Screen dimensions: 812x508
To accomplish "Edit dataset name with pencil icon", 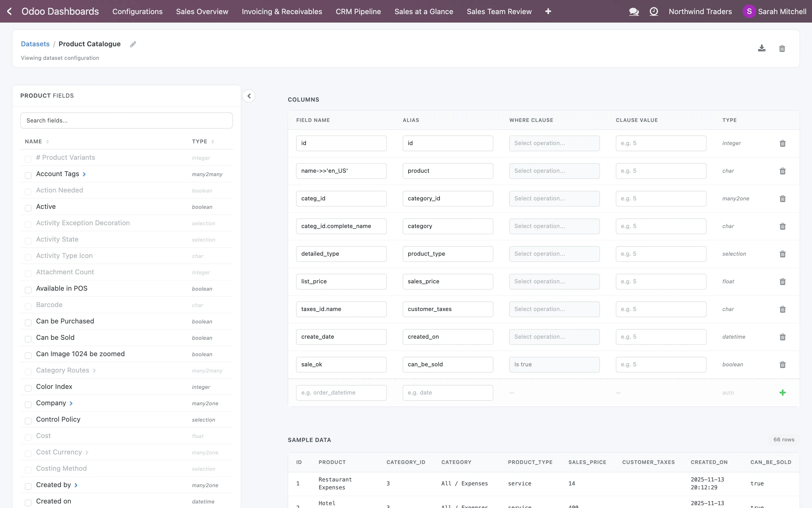I will pos(133,44).
